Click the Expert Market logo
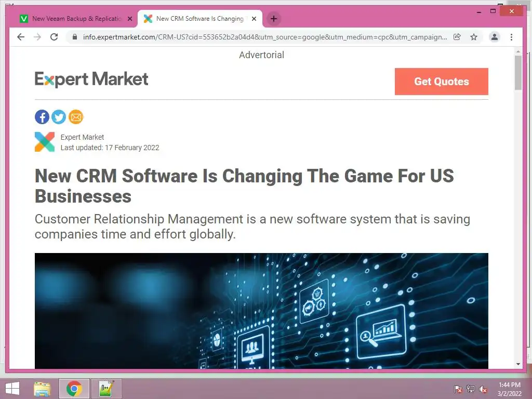The height and width of the screenshot is (399, 532). click(x=91, y=79)
